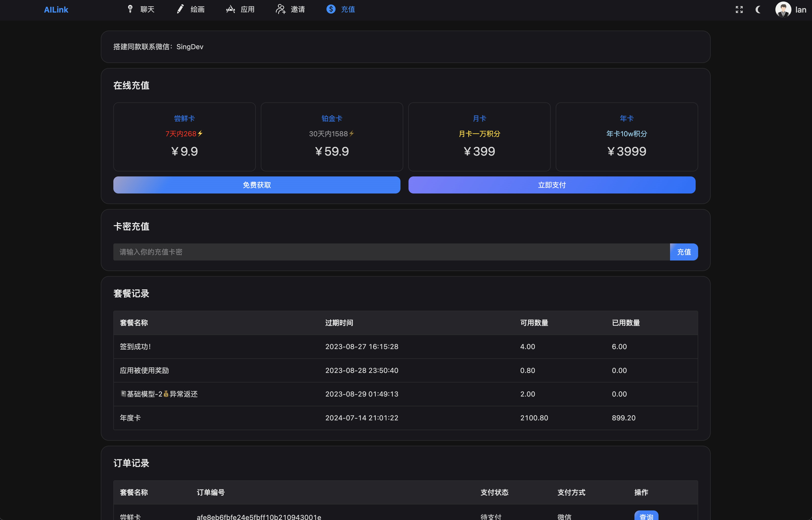
Task: Click the 30天内1588 lightning bolt icon
Action: click(x=352, y=134)
